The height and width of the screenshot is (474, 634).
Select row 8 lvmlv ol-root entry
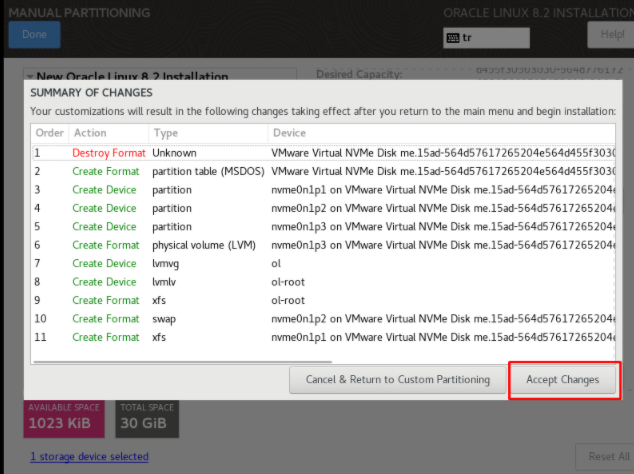point(324,282)
